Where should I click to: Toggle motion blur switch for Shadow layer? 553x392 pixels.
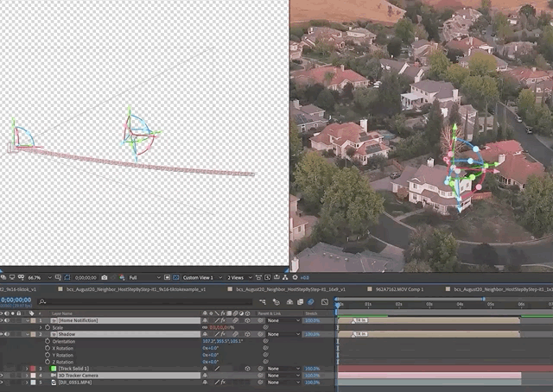pyautogui.click(x=235, y=334)
